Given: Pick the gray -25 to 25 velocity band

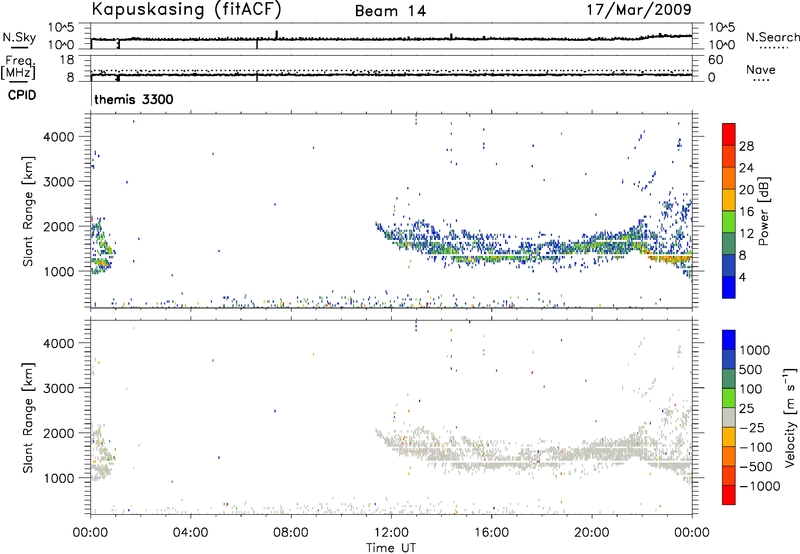Looking at the screenshot, I should click(x=729, y=417).
